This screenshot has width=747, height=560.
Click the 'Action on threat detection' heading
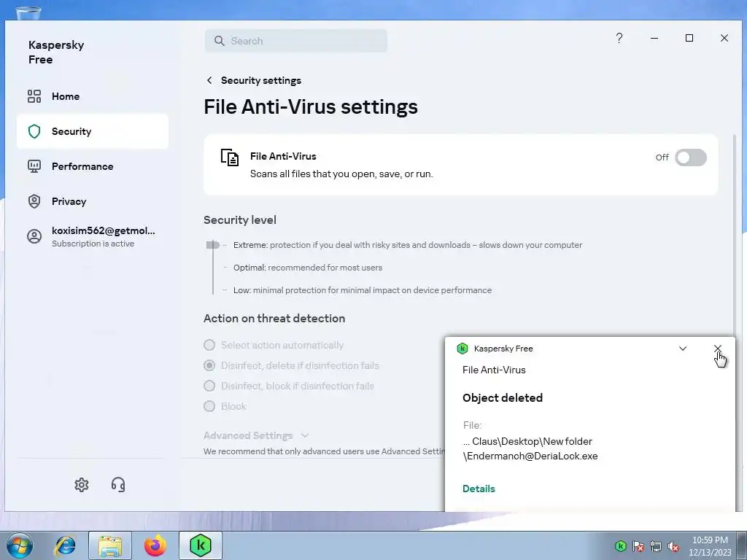[274, 318]
